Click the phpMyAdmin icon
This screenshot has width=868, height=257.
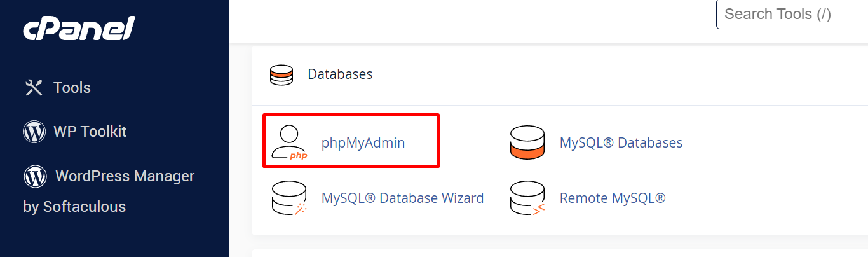click(x=289, y=142)
